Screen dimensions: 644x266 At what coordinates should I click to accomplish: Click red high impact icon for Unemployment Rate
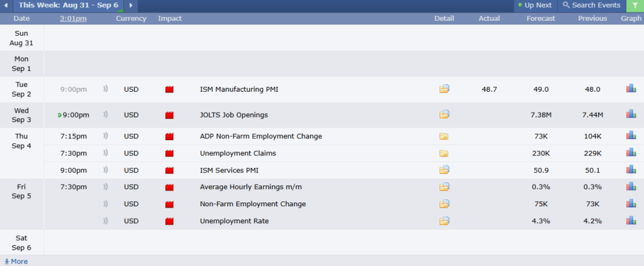(x=169, y=221)
